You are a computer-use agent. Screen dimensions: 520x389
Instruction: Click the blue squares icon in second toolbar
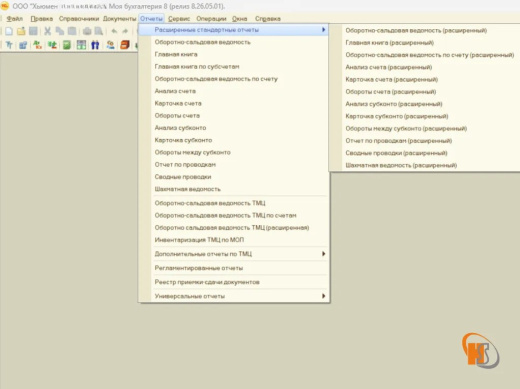23,45
